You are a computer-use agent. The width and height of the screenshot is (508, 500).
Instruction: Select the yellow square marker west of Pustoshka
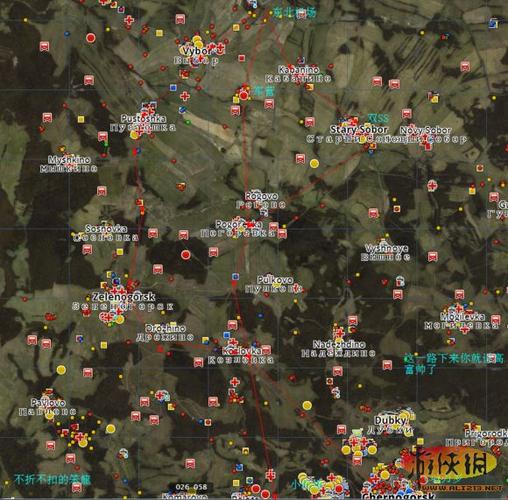[81, 119]
